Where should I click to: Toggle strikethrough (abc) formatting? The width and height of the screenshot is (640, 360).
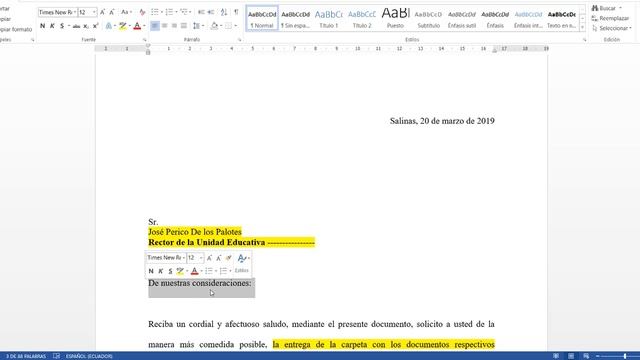[76, 26]
